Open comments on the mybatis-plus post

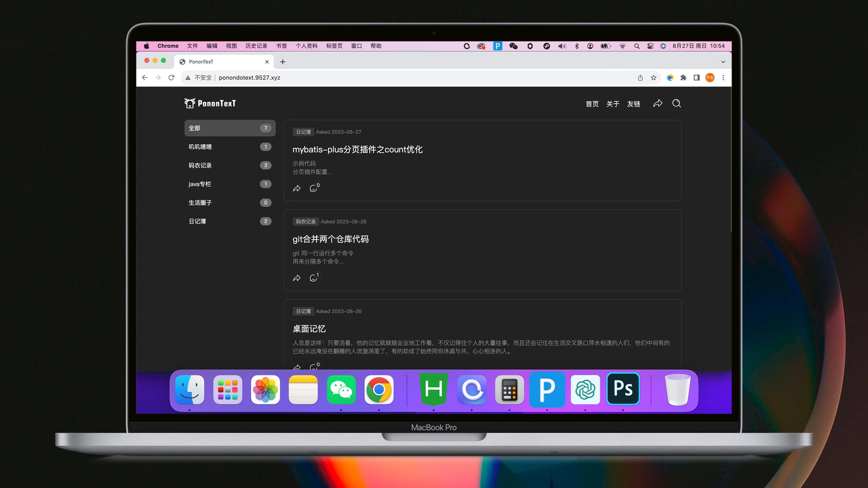(x=314, y=188)
